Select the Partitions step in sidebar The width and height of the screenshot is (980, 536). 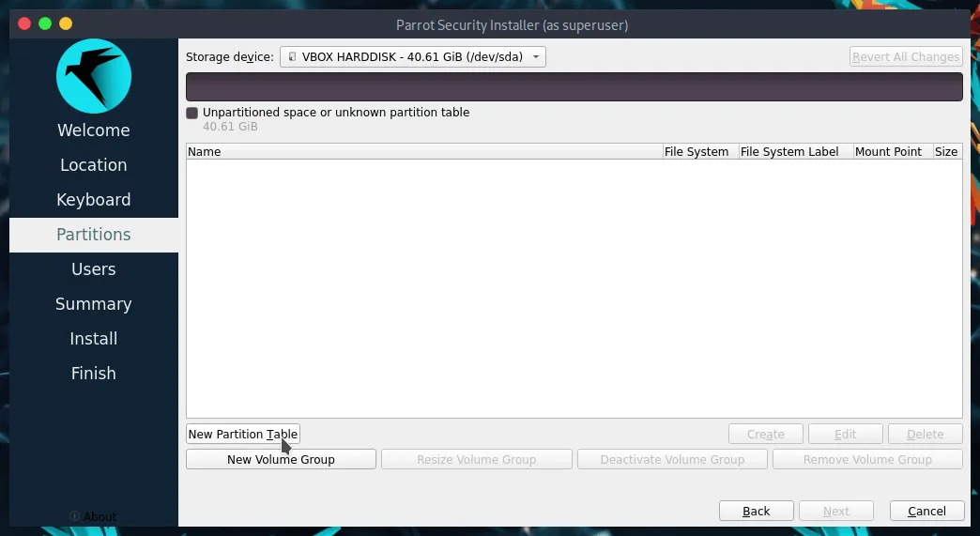tap(94, 235)
